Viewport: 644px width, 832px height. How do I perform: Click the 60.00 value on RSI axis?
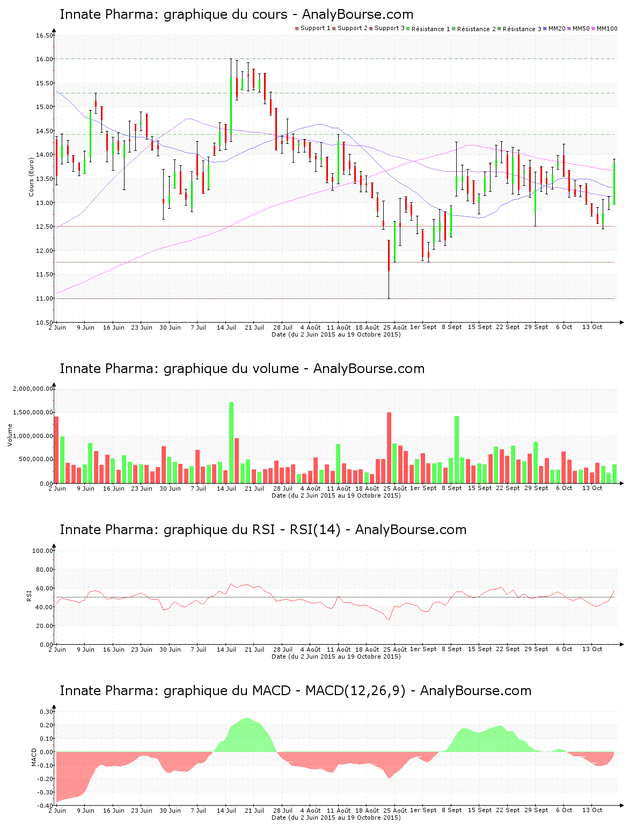(x=45, y=589)
